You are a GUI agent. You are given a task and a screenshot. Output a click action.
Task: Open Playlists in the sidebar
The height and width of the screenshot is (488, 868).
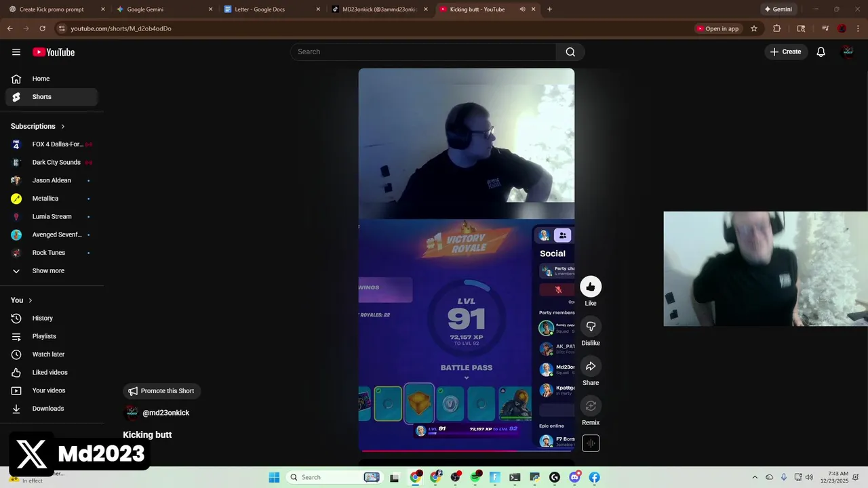pos(51,336)
